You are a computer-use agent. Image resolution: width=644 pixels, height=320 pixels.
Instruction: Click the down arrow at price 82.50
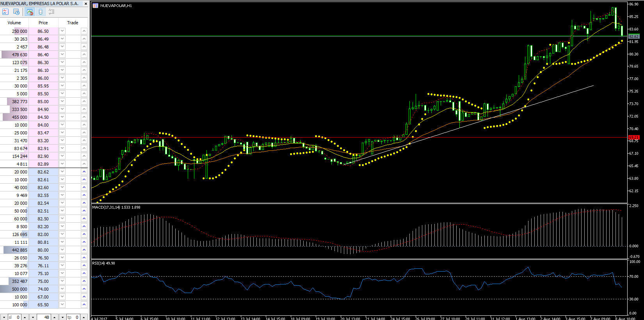click(x=62, y=218)
